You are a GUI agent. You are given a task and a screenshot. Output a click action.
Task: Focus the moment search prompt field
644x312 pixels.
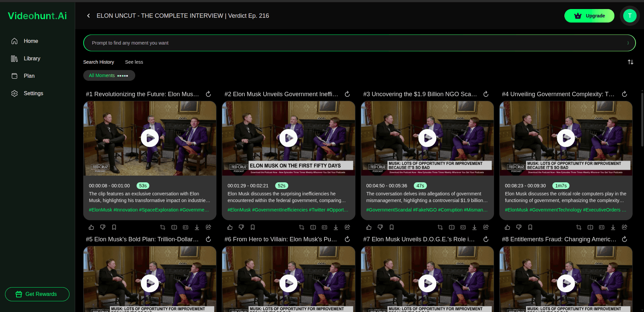coord(359,43)
